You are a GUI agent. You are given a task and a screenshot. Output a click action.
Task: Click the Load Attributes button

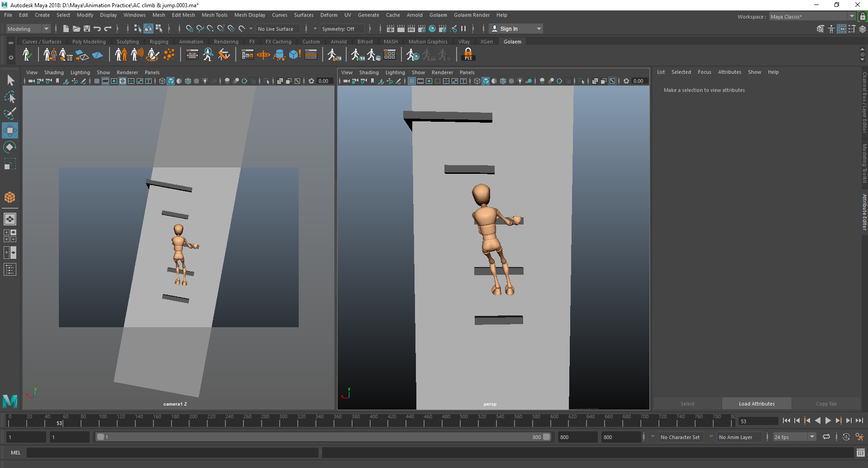pos(756,403)
